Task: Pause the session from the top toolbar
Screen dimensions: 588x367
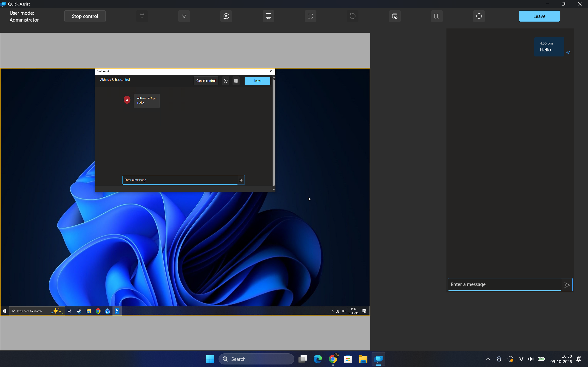Action: 437,16
